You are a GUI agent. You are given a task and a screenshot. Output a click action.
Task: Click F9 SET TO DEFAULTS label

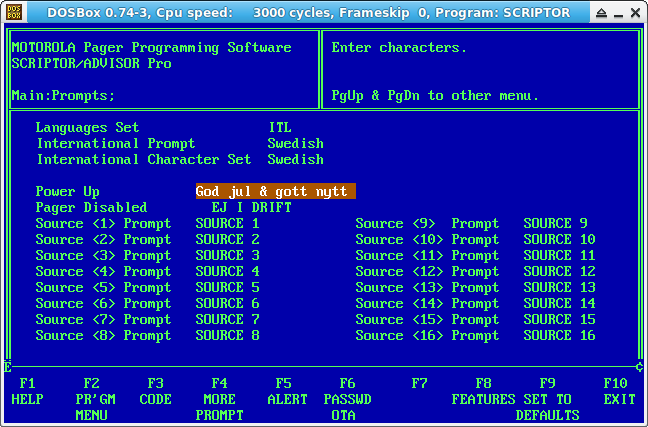coord(548,399)
